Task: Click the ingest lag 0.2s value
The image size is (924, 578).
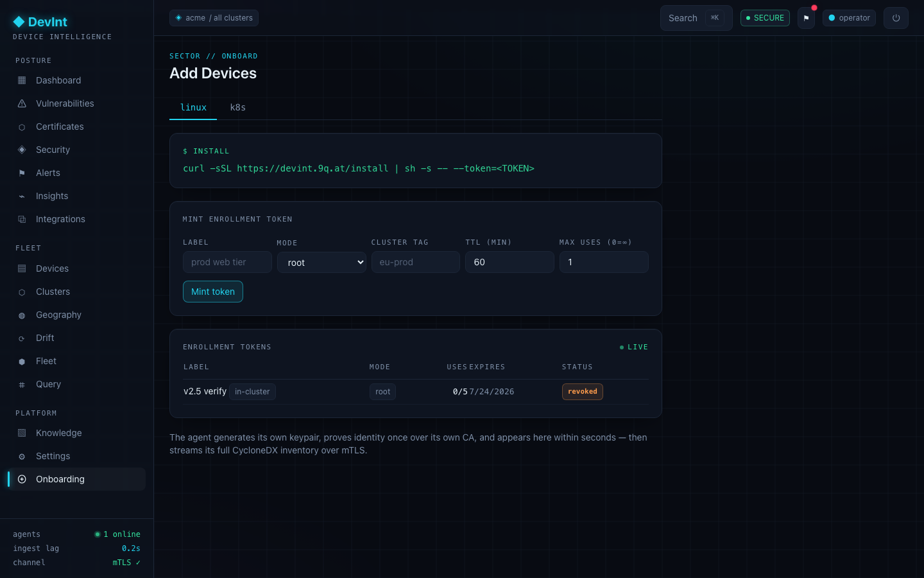Action: pos(131,548)
